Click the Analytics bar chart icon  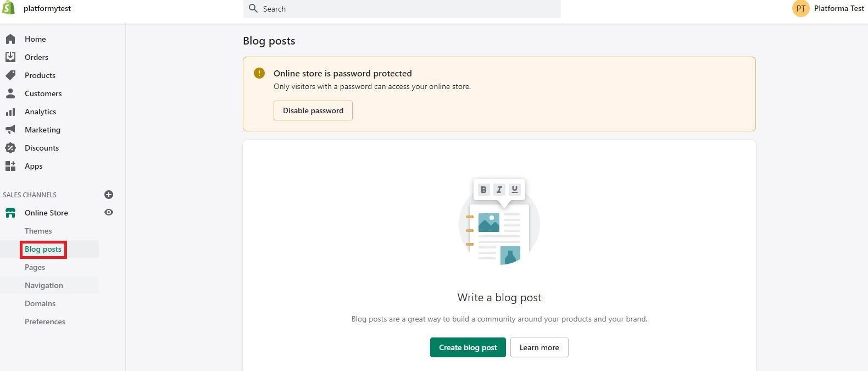pos(10,112)
